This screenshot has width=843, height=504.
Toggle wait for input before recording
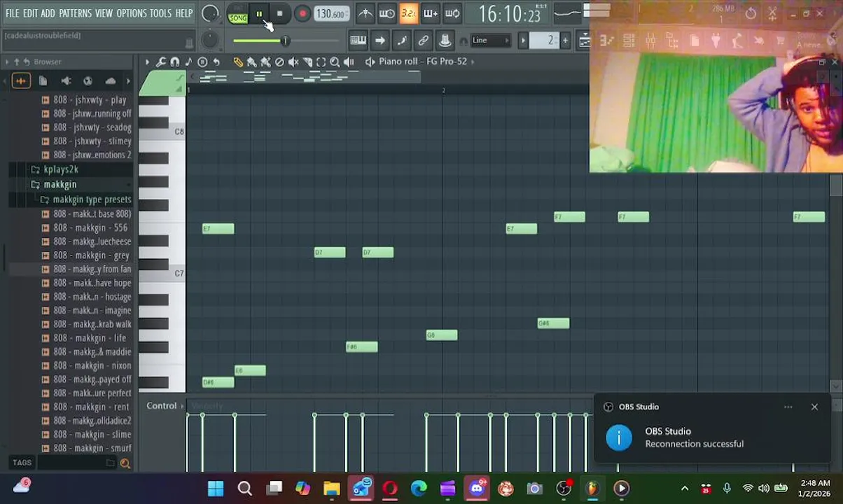tap(386, 13)
